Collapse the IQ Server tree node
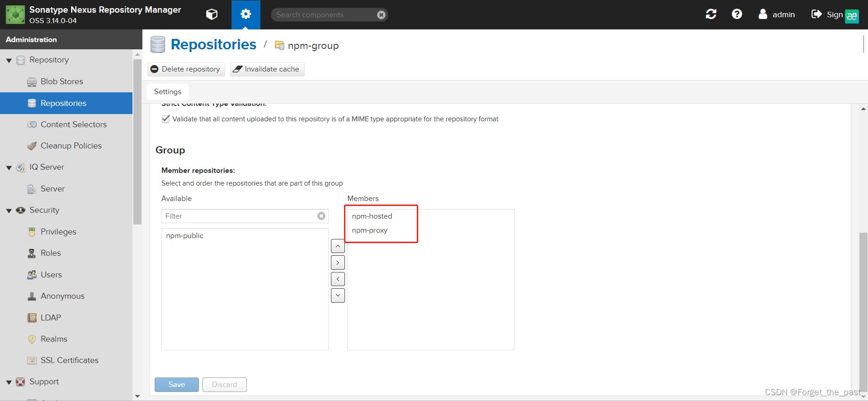Screen dimensions: 868x401 coord(9,167)
